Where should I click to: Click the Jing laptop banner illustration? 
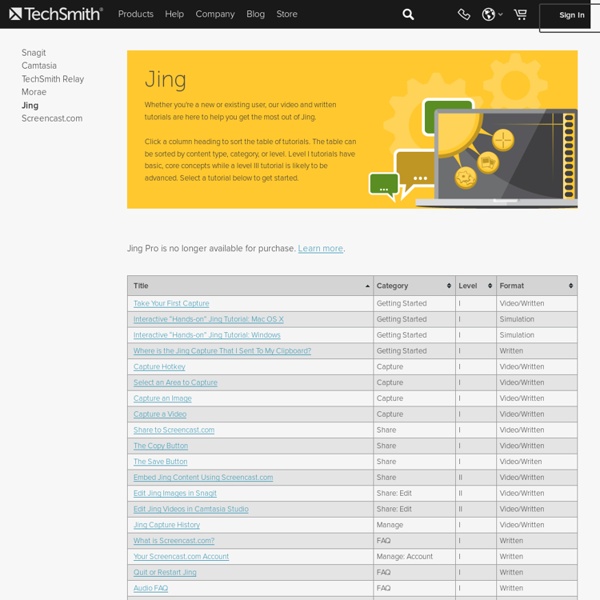pyautogui.click(x=496, y=157)
